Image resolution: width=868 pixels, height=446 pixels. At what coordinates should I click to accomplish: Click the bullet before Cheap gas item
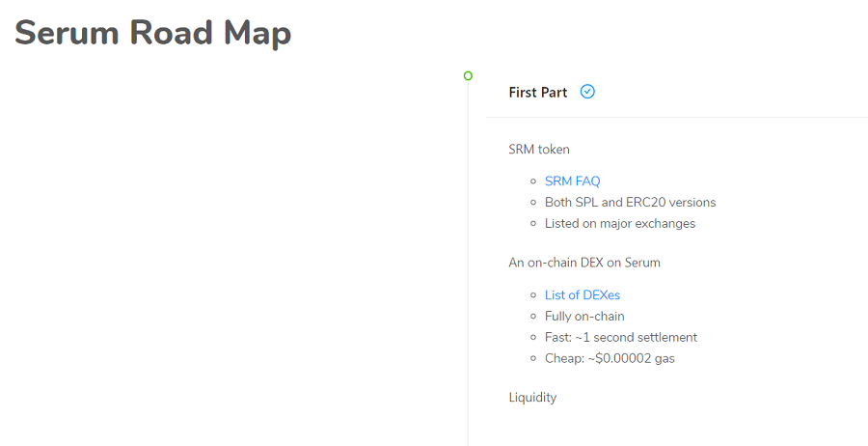534,359
